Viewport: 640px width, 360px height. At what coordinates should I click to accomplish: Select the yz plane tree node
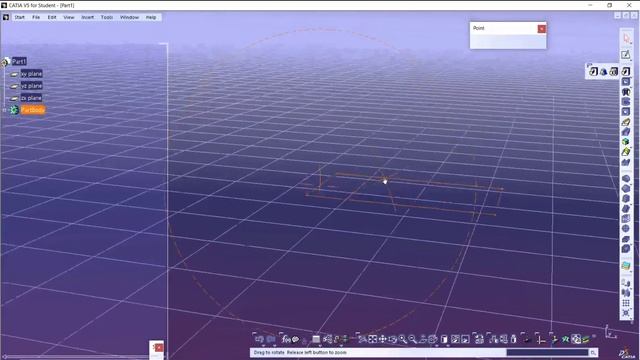(31, 86)
